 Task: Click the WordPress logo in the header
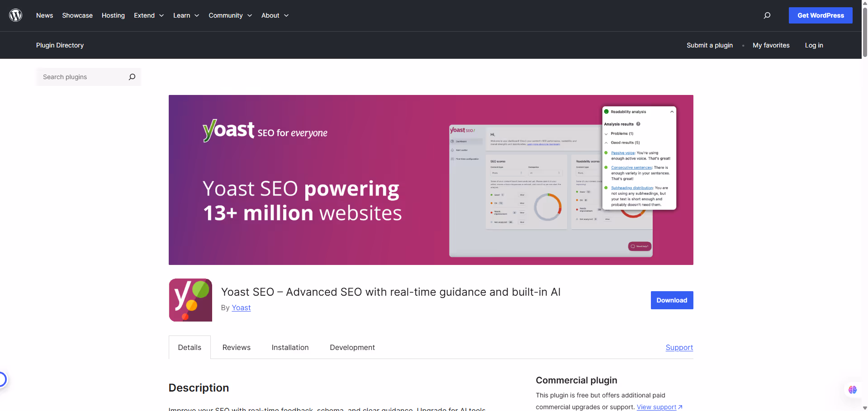point(16,15)
